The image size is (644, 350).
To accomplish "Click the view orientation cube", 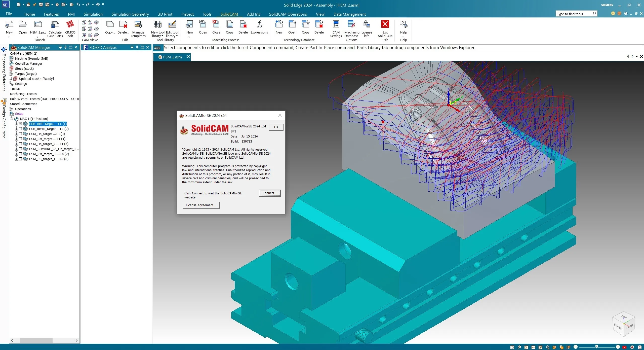I will 624,324.
